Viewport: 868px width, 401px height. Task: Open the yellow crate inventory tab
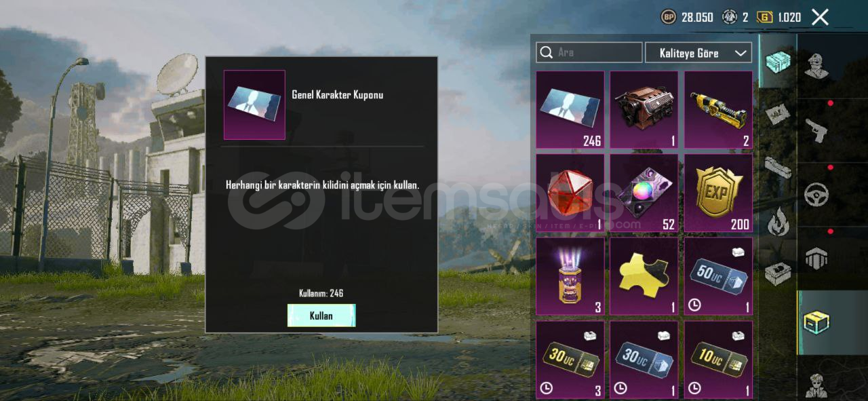816,322
